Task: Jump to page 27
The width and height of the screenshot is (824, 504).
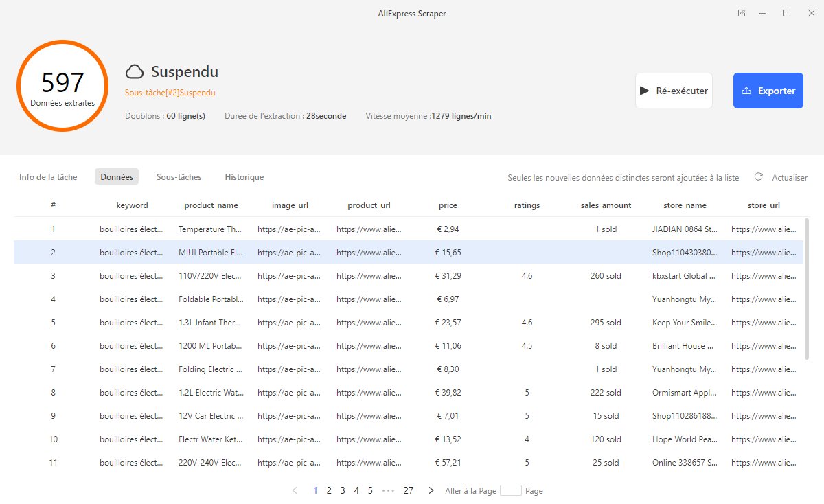Action: coord(409,490)
